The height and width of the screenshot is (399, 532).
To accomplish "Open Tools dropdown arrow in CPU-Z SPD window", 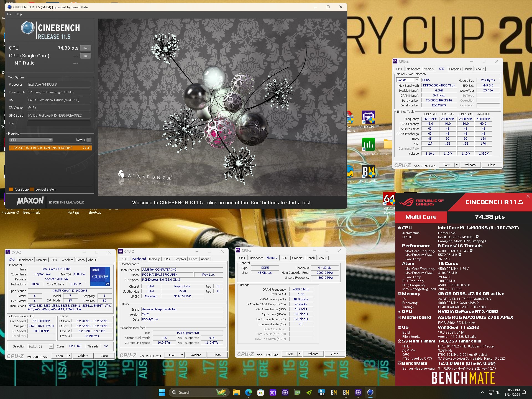I will [x=457, y=165].
